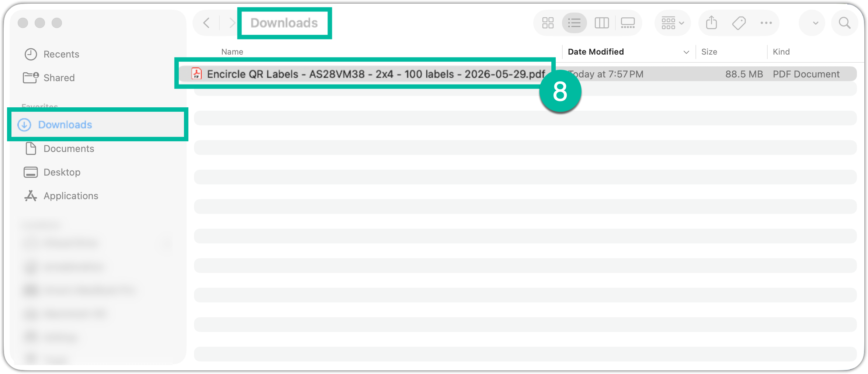
Task: Switch to icon grid view
Action: click(548, 23)
